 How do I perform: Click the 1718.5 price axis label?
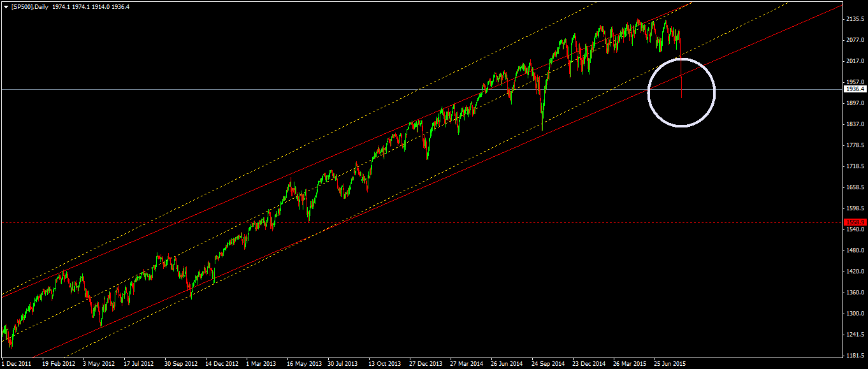point(855,166)
